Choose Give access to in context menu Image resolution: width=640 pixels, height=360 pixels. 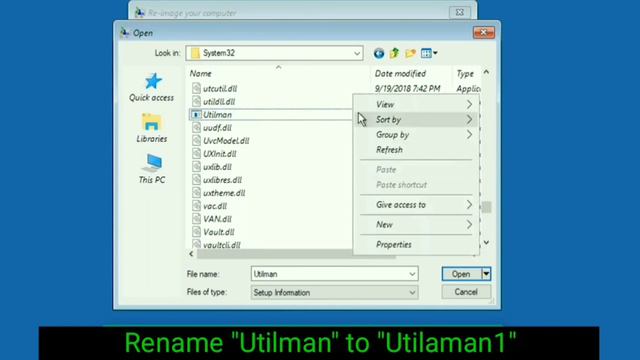pos(416,204)
